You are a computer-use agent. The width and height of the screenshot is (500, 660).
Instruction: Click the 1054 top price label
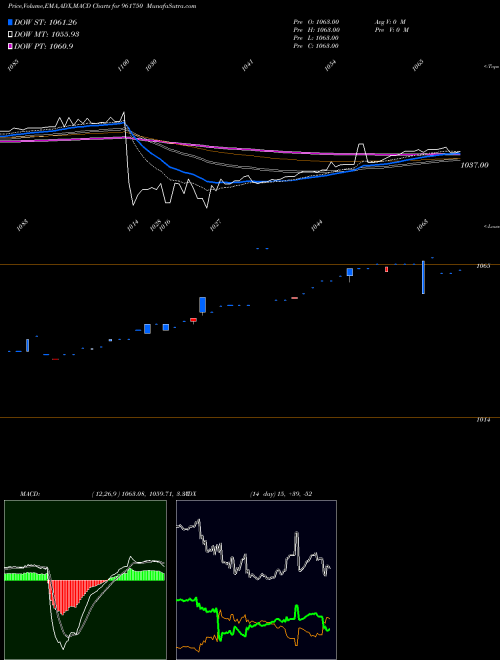[331, 65]
